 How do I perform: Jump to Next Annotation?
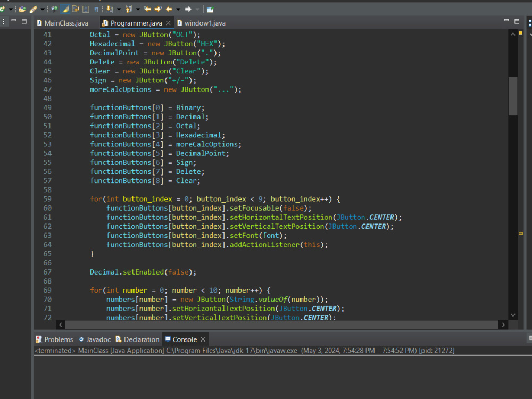110,9
